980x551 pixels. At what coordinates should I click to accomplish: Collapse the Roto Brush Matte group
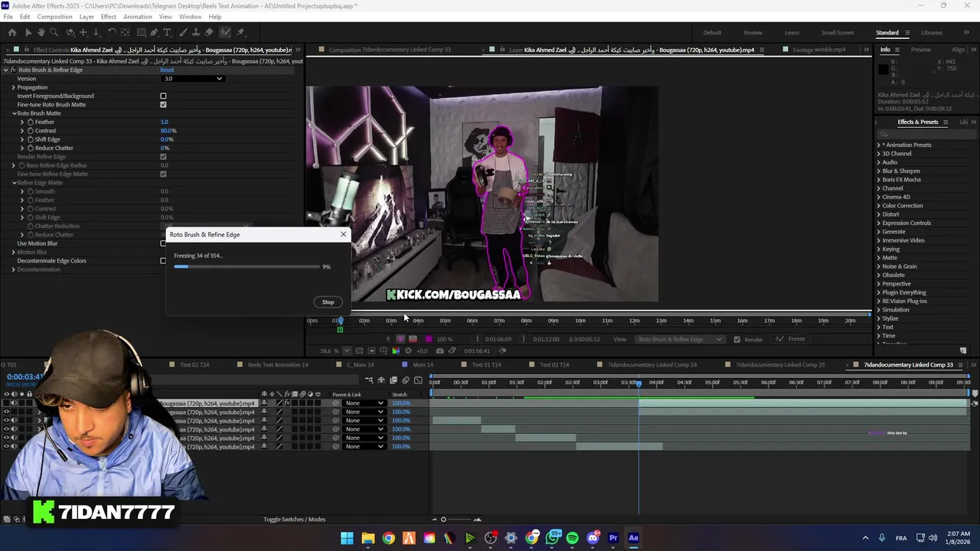(x=14, y=113)
